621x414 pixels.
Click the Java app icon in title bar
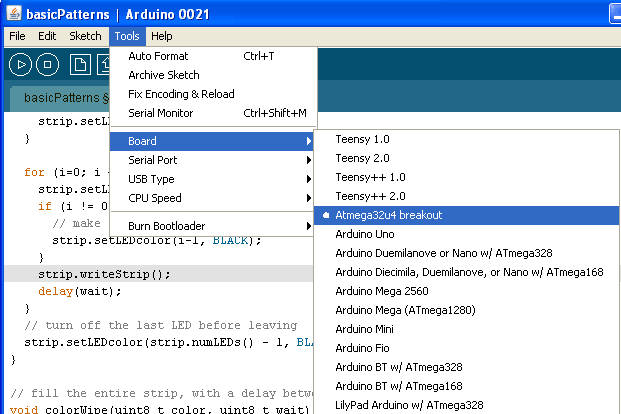12,13
